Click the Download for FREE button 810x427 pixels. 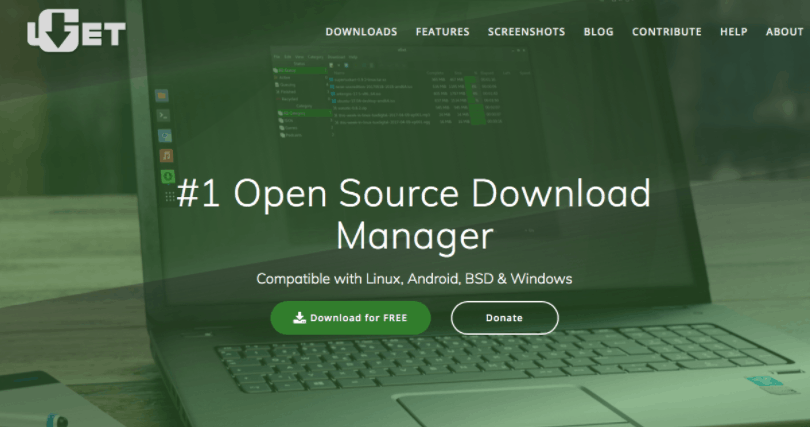pos(350,318)
